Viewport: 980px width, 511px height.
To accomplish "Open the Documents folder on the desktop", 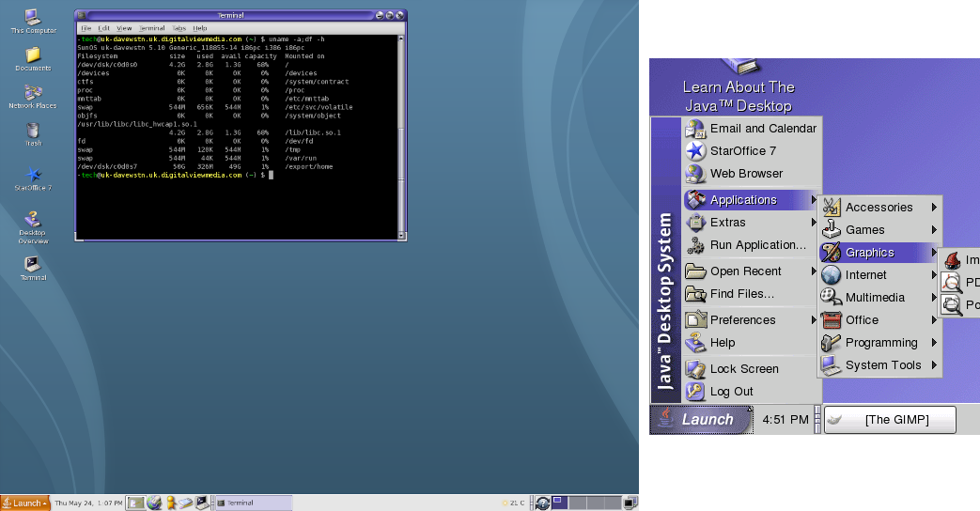I will tap(33, 55).
